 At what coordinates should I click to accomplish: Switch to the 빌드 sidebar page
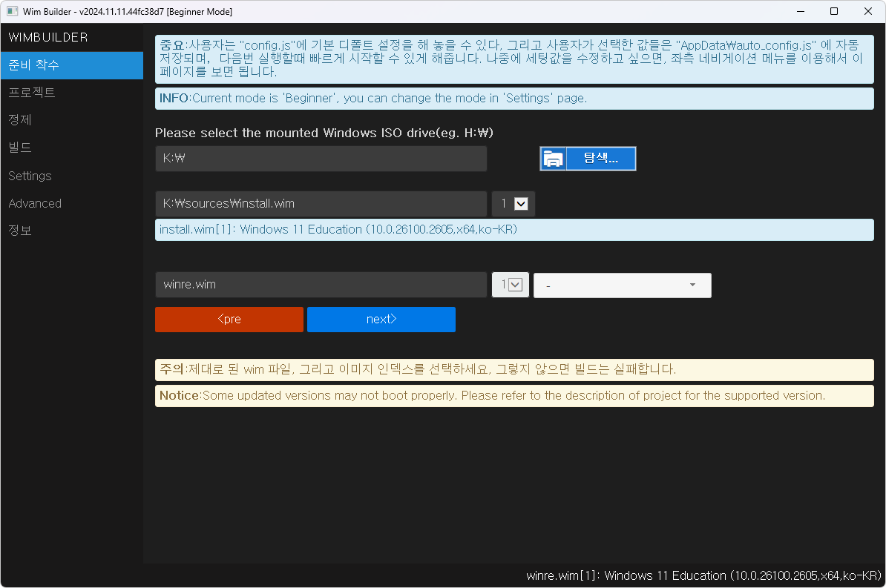pyautogui.click(x=72, y=148)
